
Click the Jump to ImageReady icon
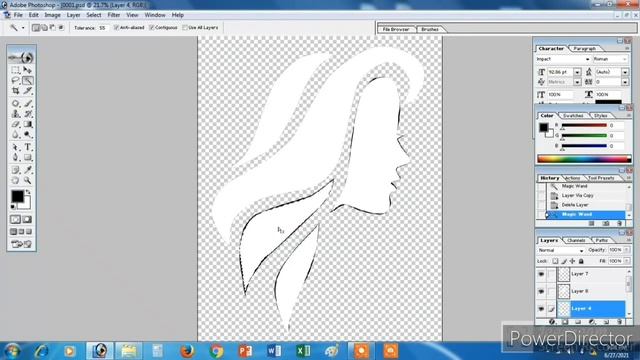22,244
